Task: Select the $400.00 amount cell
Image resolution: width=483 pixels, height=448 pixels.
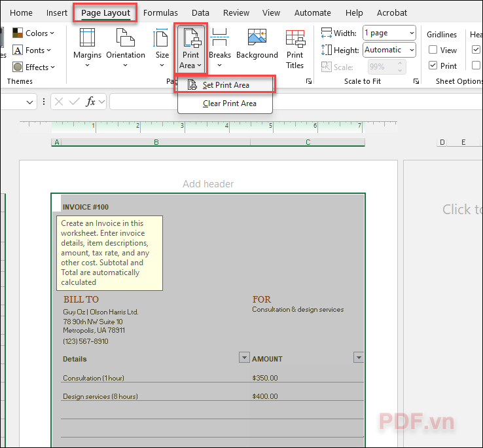Action: tap(265, 396)
